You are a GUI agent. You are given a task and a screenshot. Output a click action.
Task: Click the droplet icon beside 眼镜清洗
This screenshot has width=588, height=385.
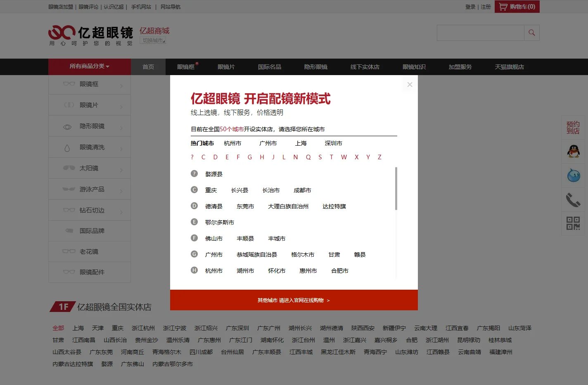coord(67,148)
